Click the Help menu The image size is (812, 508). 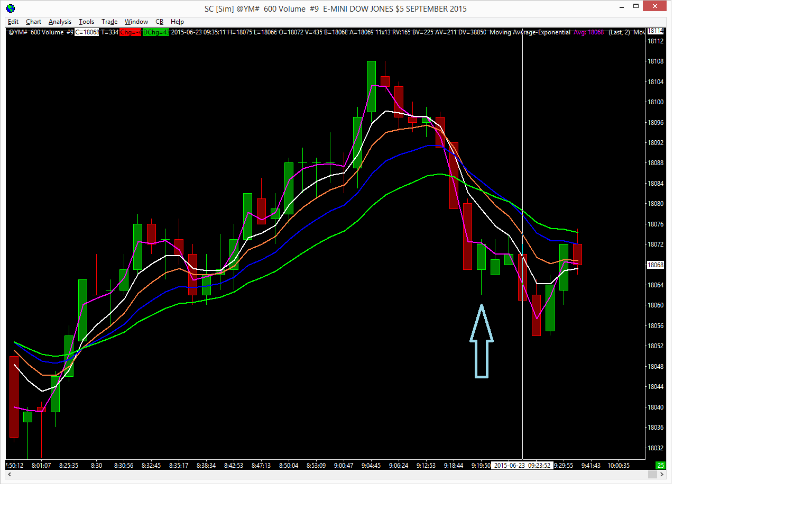177,22
